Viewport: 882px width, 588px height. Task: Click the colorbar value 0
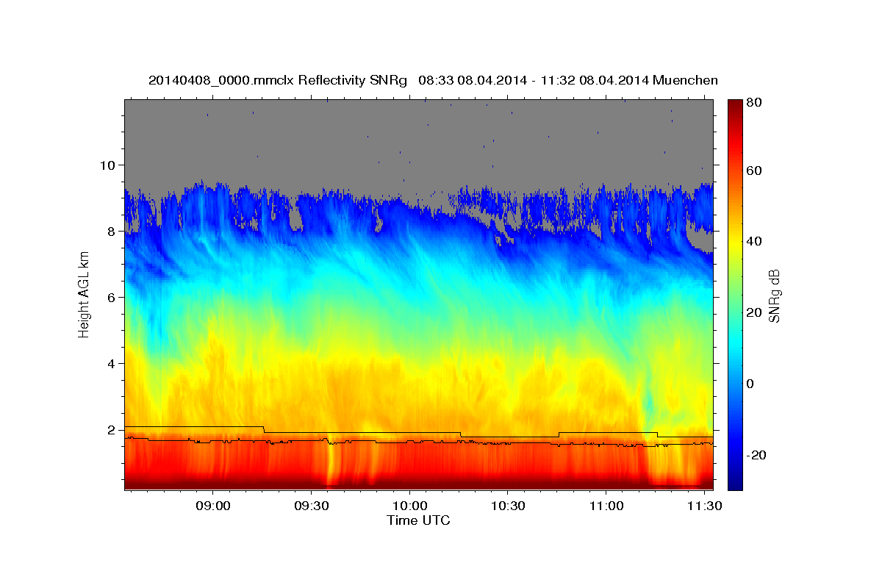[751, 384]
